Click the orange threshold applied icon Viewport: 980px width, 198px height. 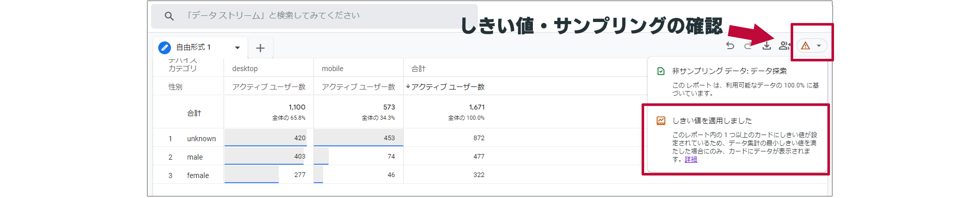[661, 121]
